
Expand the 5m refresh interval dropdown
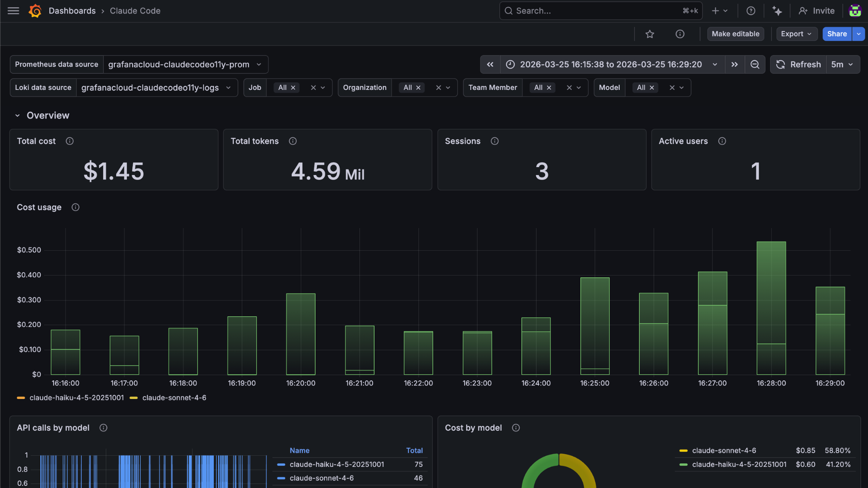[x=842, y=65]
